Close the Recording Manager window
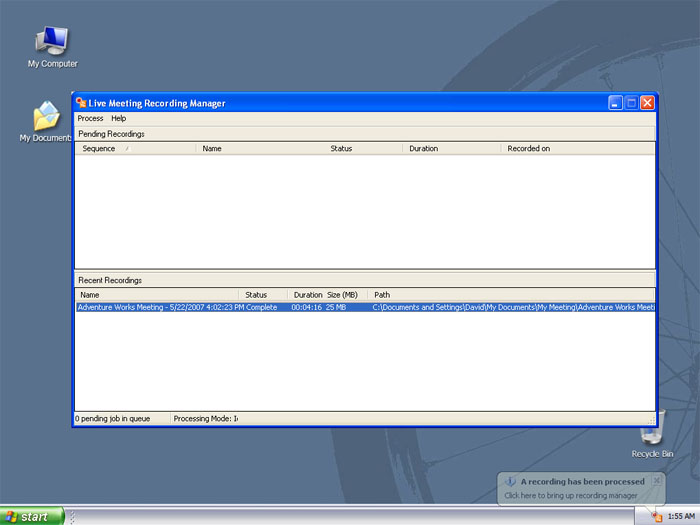 click(x=647, y=103)
